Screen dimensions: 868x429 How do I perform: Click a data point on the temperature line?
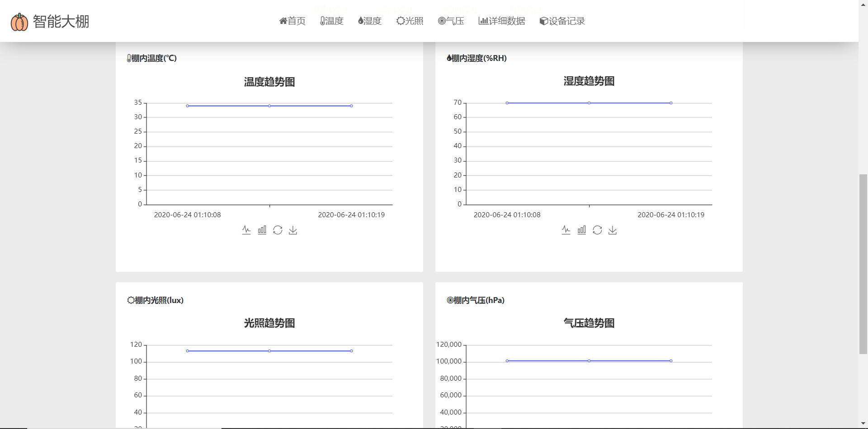(x=269, y=105)
